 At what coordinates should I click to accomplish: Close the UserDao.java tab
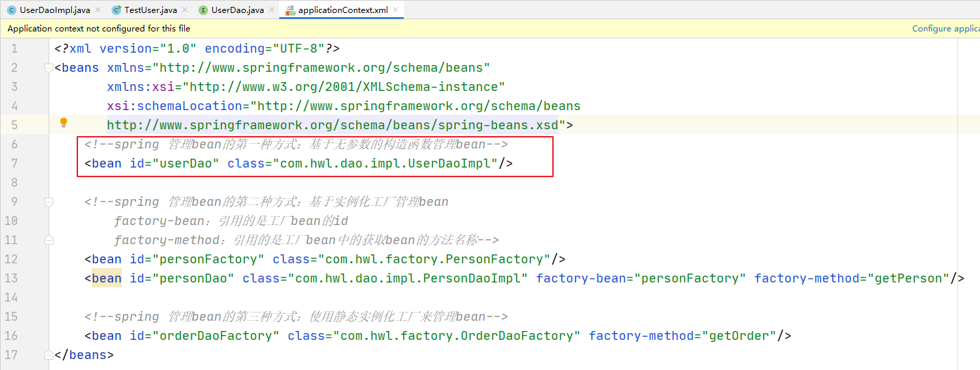point(272,10)
